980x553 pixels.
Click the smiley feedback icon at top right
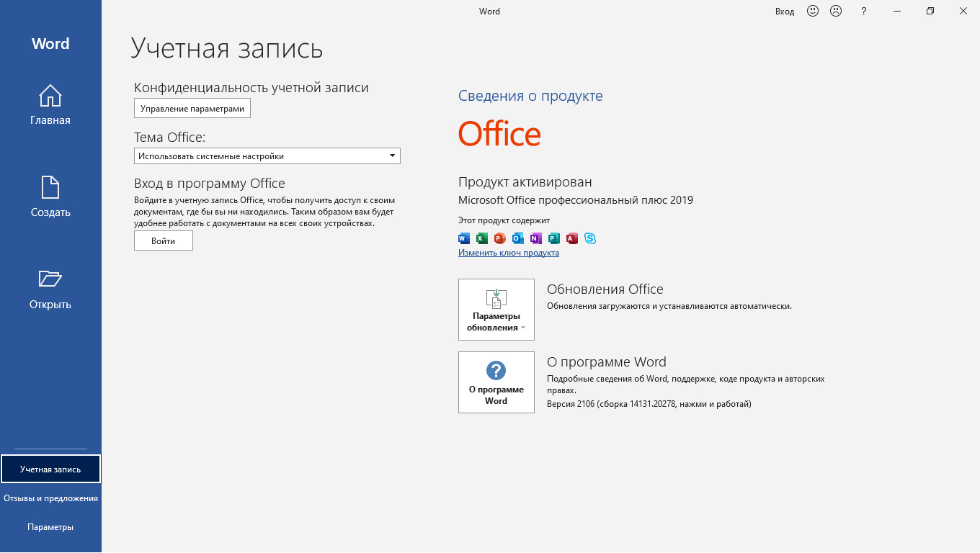coord(812,11)
